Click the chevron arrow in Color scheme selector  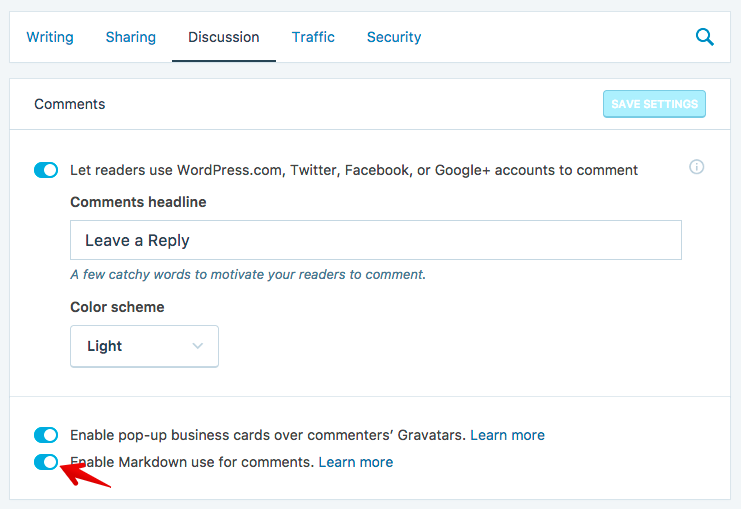click(198, 346)
